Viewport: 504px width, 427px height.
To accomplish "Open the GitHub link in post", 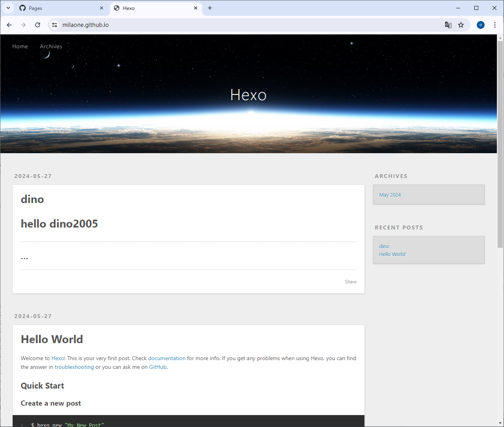I will point(158,367).
